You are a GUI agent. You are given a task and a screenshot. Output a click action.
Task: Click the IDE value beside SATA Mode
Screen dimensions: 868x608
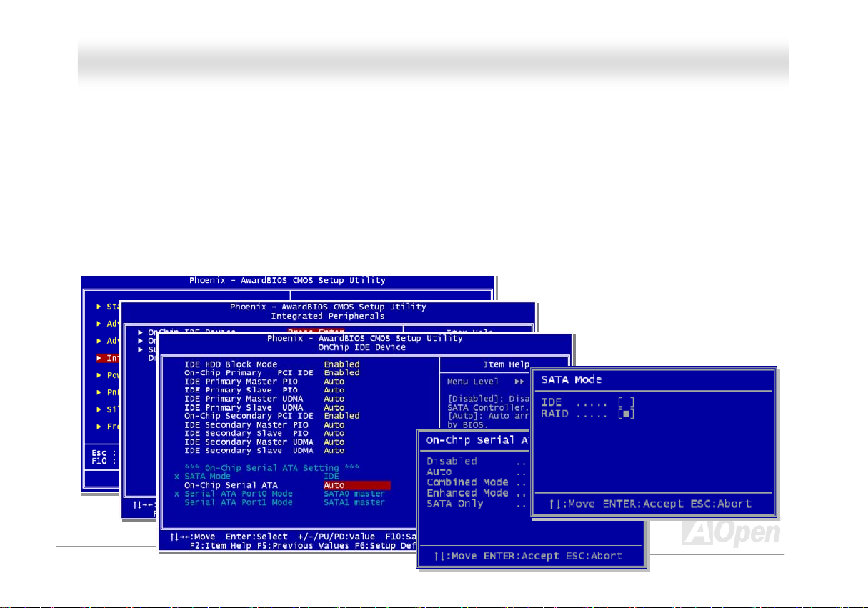pos(331,477)
